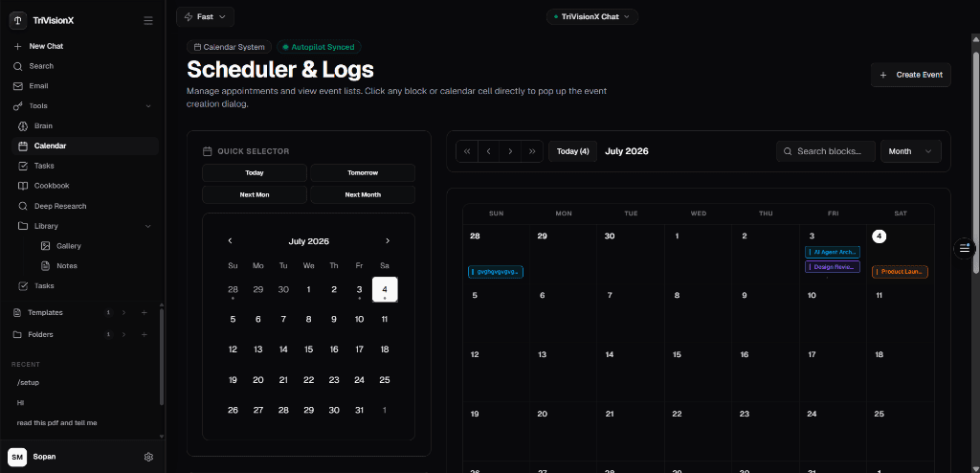
Task: Go to previous month in mini calendar
Action: coord(230,241)
